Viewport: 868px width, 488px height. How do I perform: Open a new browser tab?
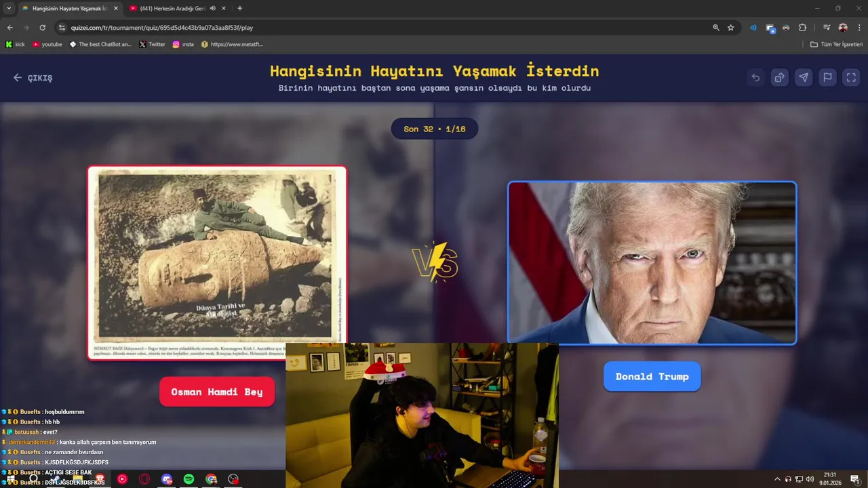(x=239, y=8)
